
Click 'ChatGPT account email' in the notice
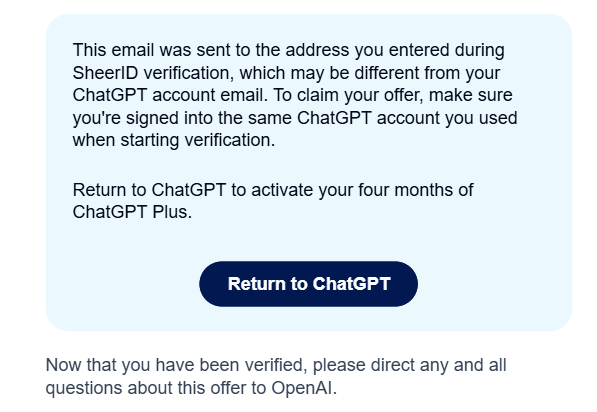tap(168, 95)
